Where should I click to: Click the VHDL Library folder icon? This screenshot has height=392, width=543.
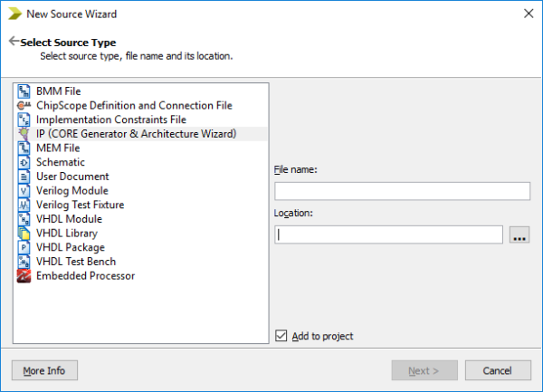pyautogui.click(x=24, y=233)
